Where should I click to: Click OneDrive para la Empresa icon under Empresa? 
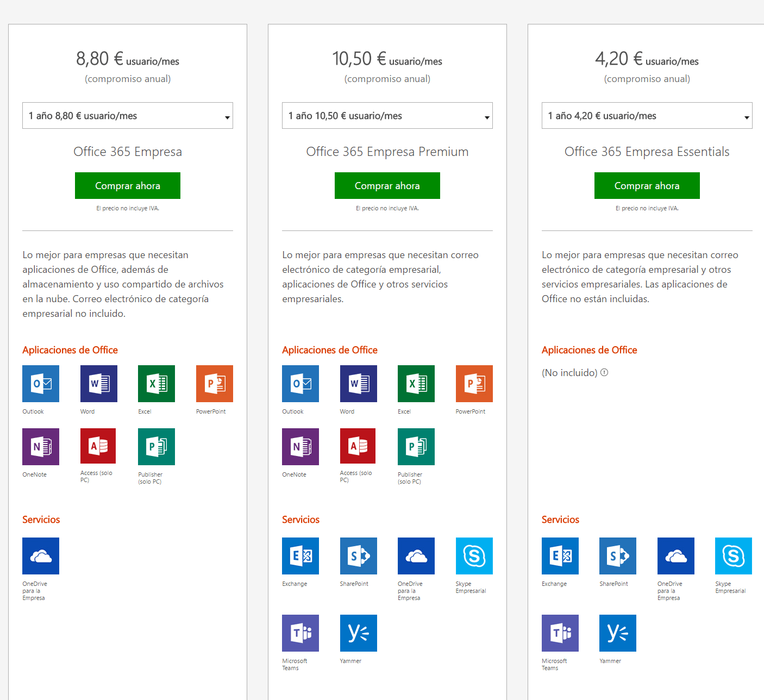point(40,555)
